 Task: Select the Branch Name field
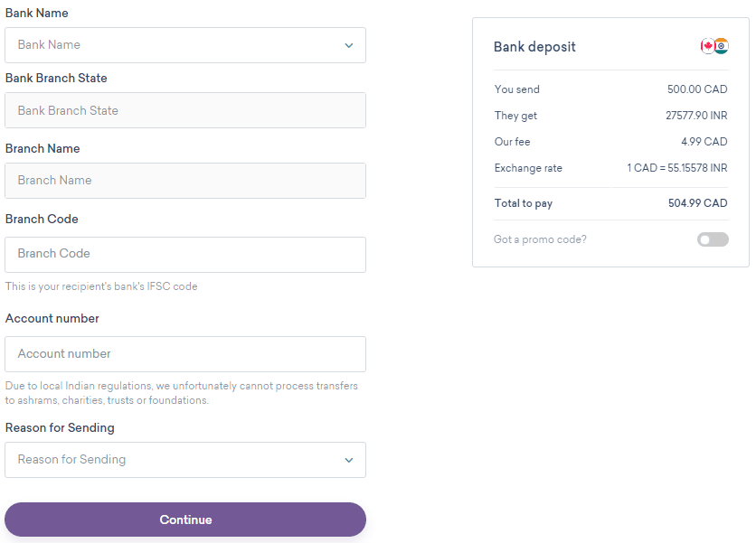[185, 181]
